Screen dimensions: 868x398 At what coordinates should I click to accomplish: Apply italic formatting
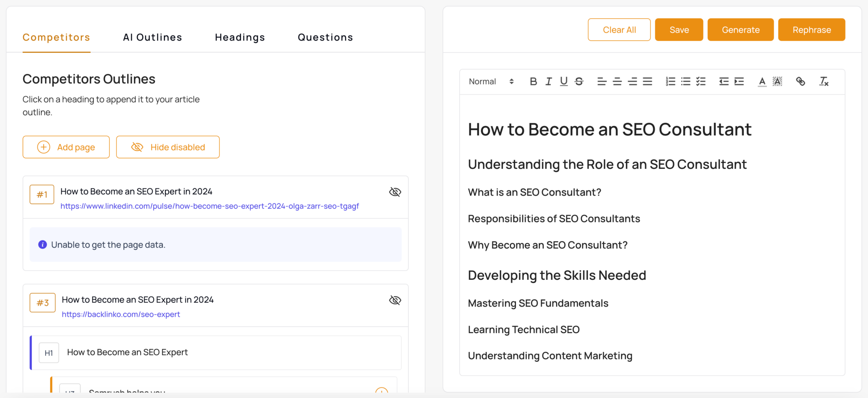click(548, 81)
